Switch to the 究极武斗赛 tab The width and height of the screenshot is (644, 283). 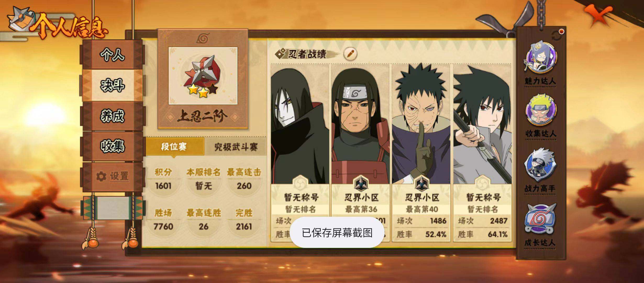236,147
